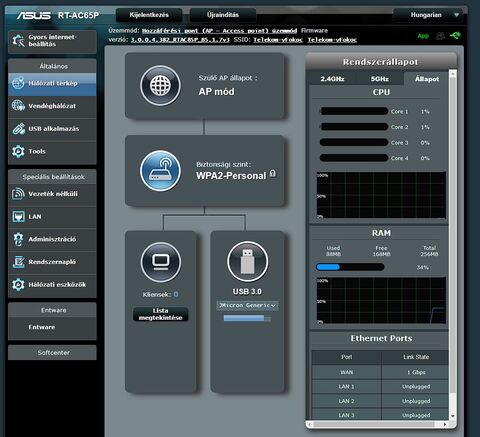
Task: Click the 1 Gbps link state cell
Action: click(x=416, y=372)
